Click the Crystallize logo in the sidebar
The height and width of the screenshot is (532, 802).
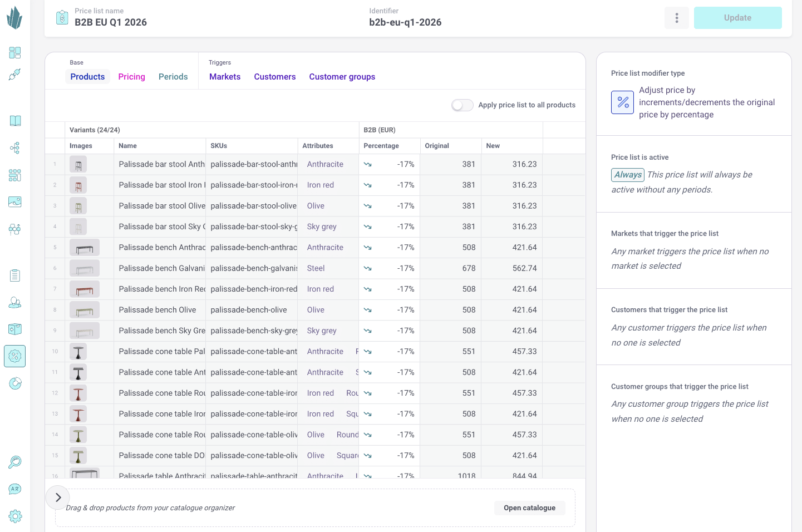click(x=14, y=18)
